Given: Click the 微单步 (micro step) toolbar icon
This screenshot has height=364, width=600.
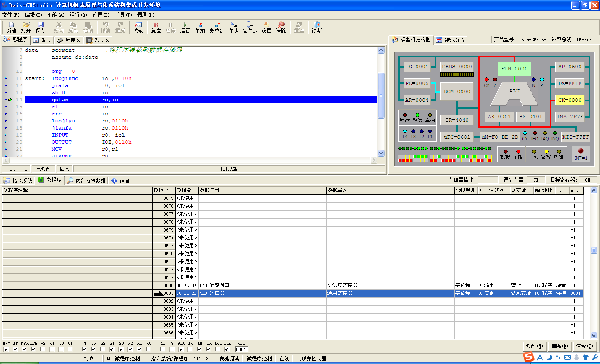Looking at the screenshot, I should pyautogui.click(x=217, y=27).
